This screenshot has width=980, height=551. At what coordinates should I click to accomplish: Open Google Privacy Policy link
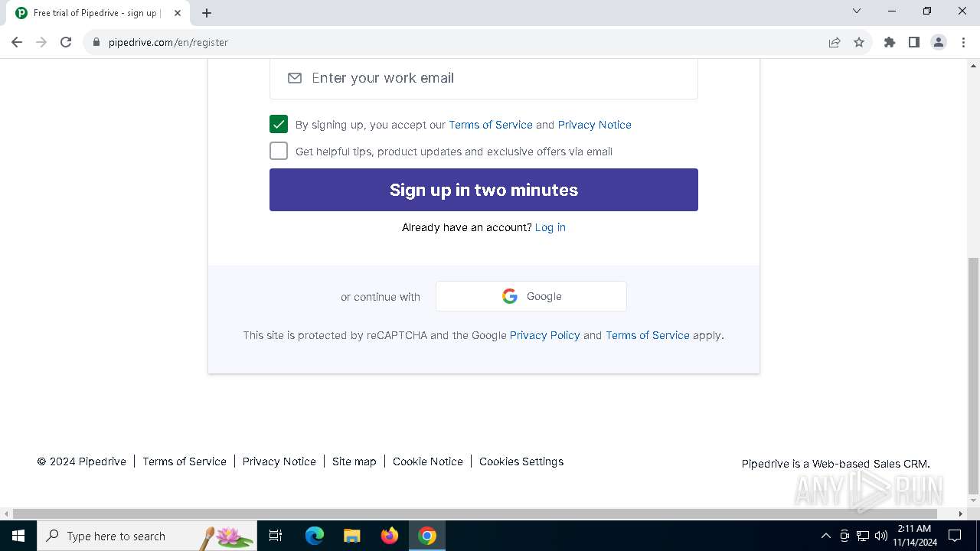[x=545, y=335]
